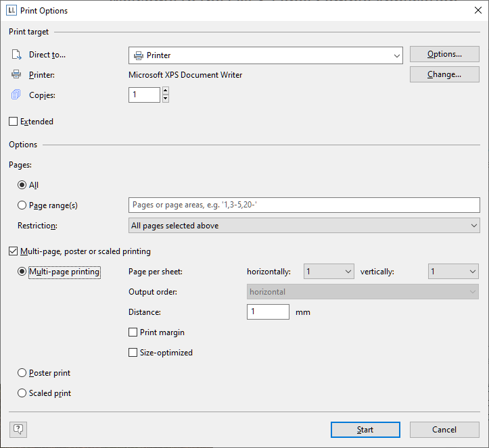Open the Direct to Printer dropdown
489x448 pixels.
[266, 55]
